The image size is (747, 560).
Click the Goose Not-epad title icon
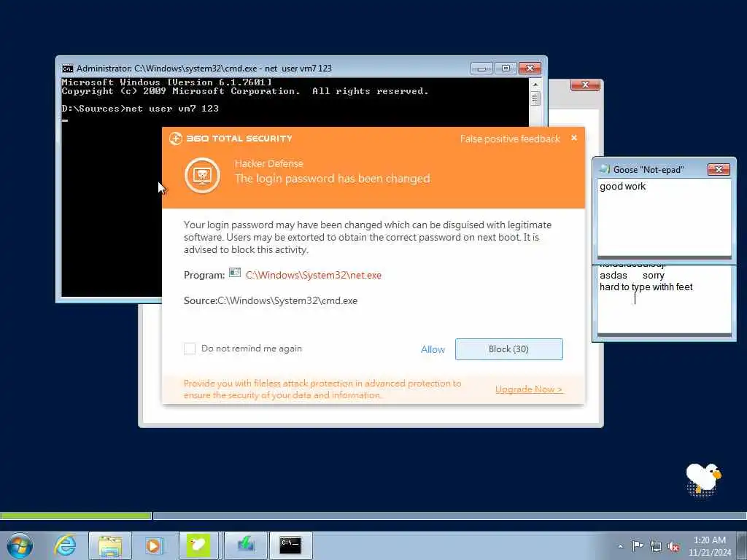pyautogui.click(x=605, y=169)
